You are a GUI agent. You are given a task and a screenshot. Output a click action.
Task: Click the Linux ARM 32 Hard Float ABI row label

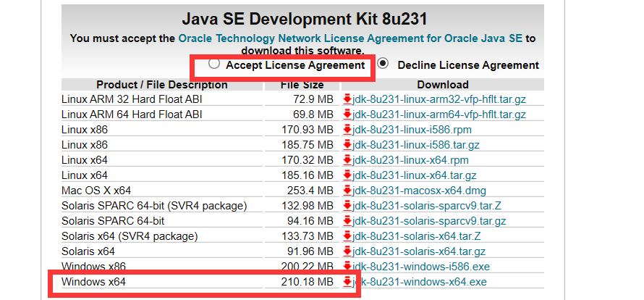tap(132, 99)
